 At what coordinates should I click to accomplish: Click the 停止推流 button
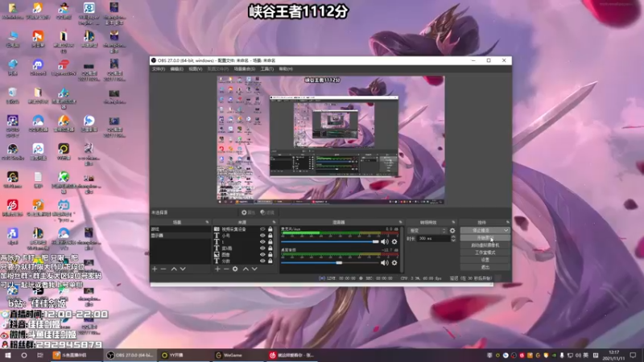pos(481,231)
